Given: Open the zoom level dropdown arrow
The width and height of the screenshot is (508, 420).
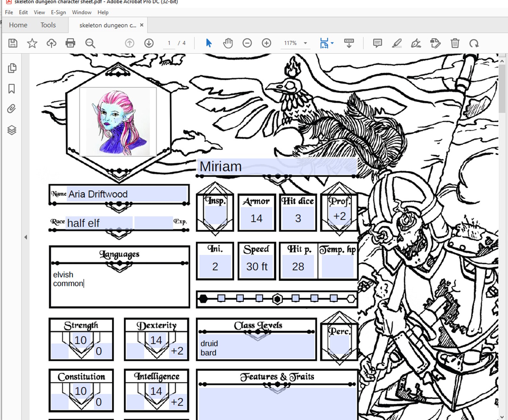Looking at the screenshot, I should pyautogui.click(x=306, y=43).
